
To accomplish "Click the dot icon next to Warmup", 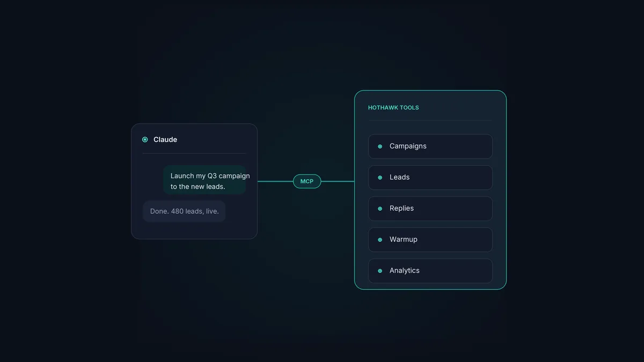I will (380, 240).
